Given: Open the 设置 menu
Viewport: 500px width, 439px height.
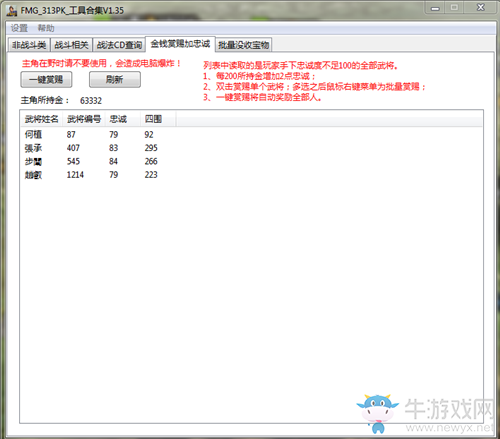Looking at the screenshot, I should coord(19,28).
